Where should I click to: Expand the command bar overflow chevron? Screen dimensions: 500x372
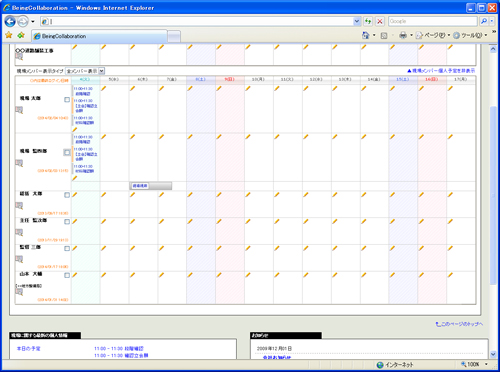coord(494,32)
